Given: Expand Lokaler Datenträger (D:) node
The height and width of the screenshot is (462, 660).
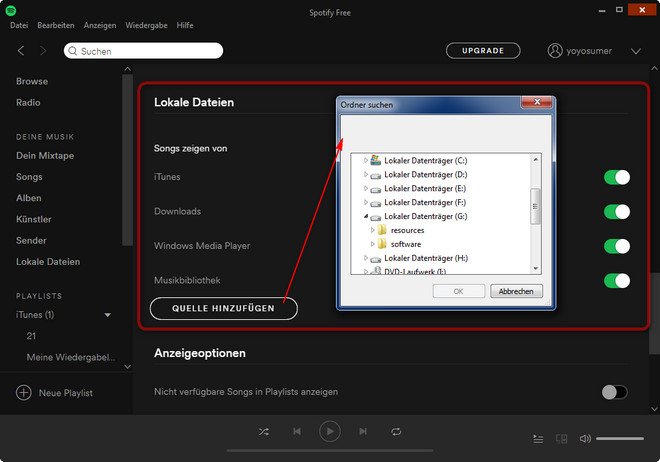Looking at the screenshot, I should (x=365, y=174).
